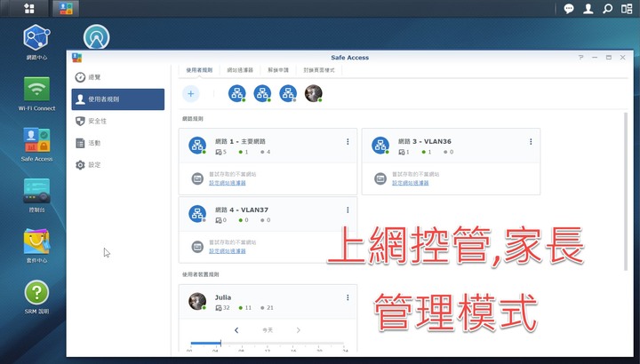Click the 網路 4 - VLAN37 title
This screenshot has width=640, height=364.
(x=242, y=210)
